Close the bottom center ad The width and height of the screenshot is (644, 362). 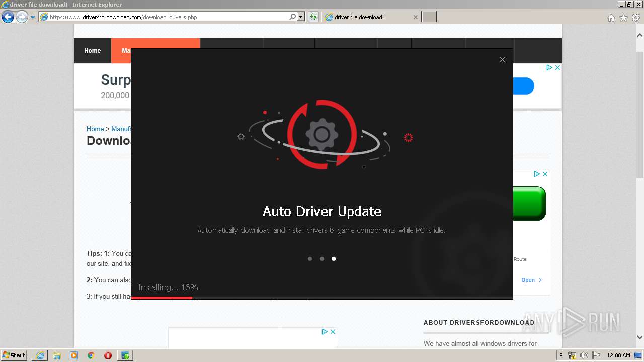click(333, 331)
